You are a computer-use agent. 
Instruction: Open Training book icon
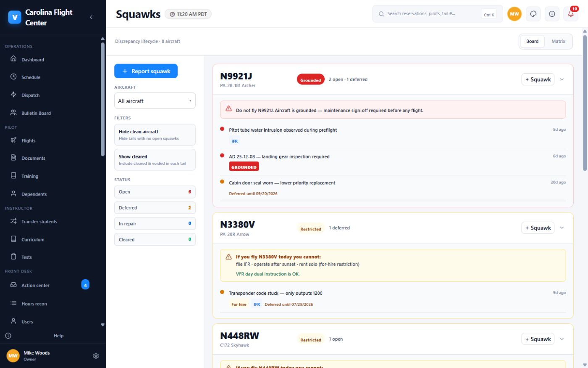13,176
